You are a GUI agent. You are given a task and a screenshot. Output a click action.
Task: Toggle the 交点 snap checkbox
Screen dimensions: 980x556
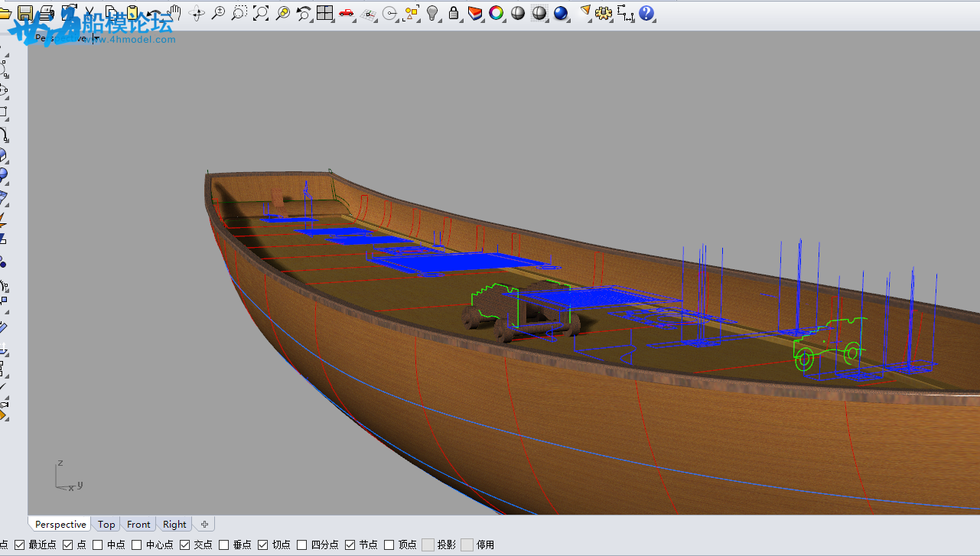tap(184, 545)
